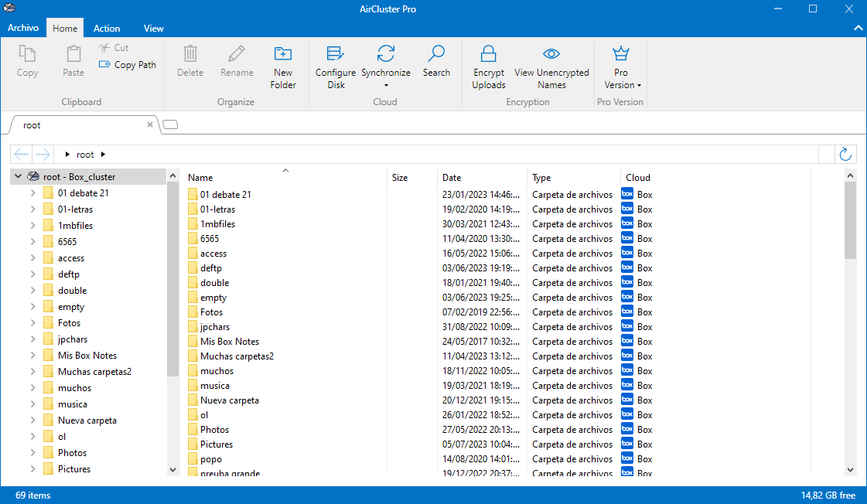Click the New Folder icon
The image size is (867, 504).
283,54
